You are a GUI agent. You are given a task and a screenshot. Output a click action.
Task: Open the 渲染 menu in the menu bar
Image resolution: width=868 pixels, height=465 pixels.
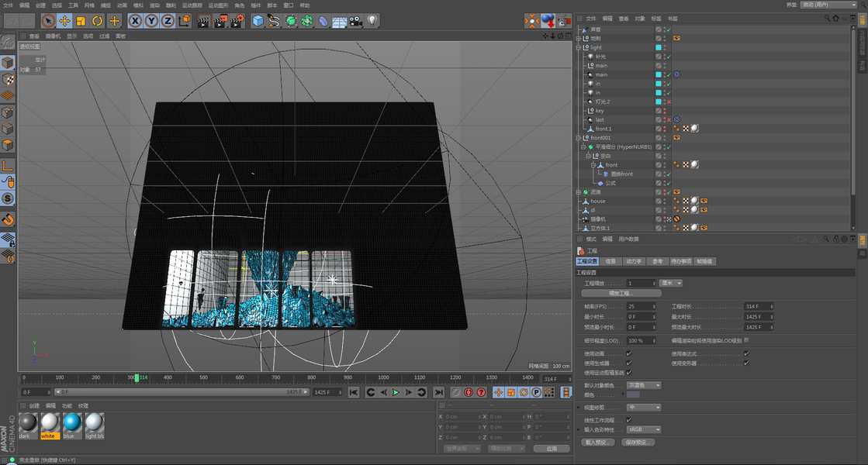[154, 5]
